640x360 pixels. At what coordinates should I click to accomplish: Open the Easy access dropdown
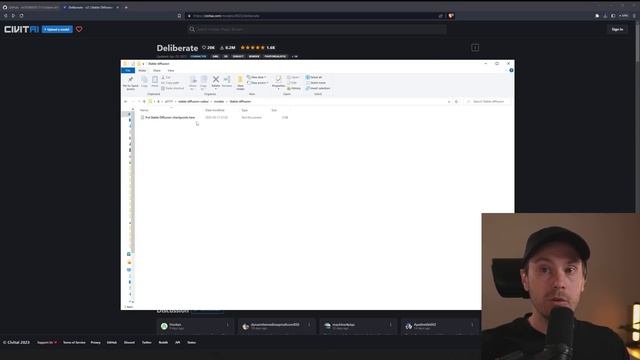tap(258, 83)
